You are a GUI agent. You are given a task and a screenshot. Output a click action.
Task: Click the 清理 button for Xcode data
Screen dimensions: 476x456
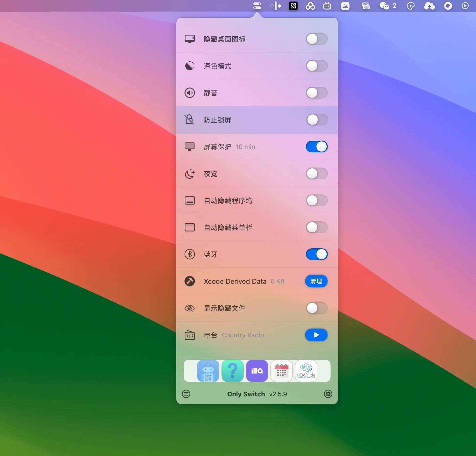pyautogui.click(x=316, y=281)
